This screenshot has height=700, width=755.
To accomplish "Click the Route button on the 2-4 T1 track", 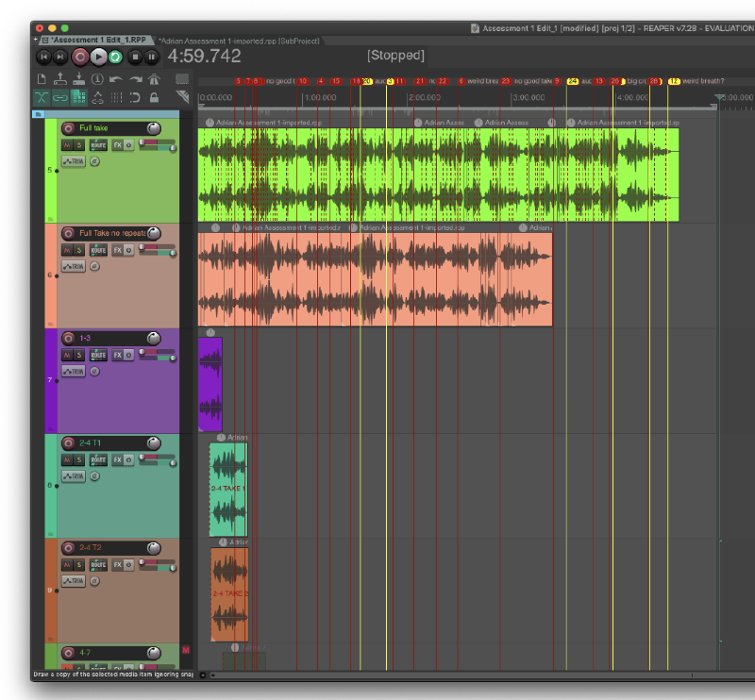I will pyautogui.click(x=98, y=459).
